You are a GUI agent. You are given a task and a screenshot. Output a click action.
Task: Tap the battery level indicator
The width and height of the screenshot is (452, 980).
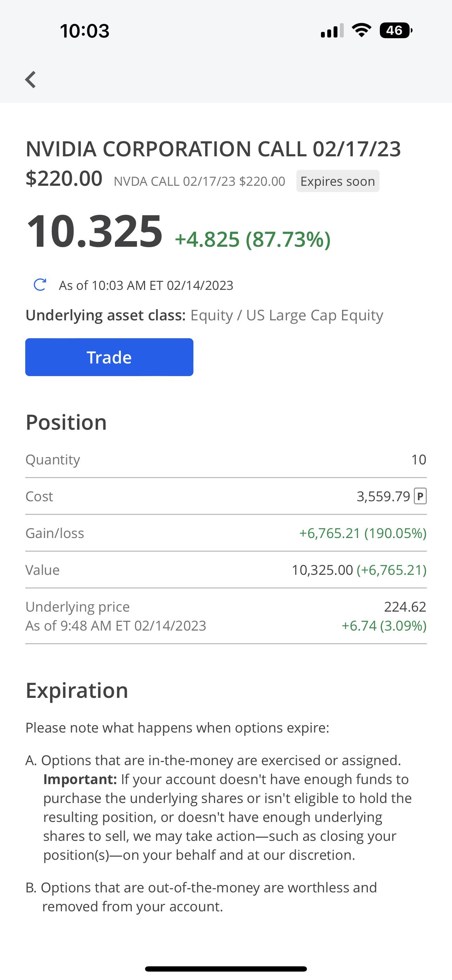click(x=396, y=30)
